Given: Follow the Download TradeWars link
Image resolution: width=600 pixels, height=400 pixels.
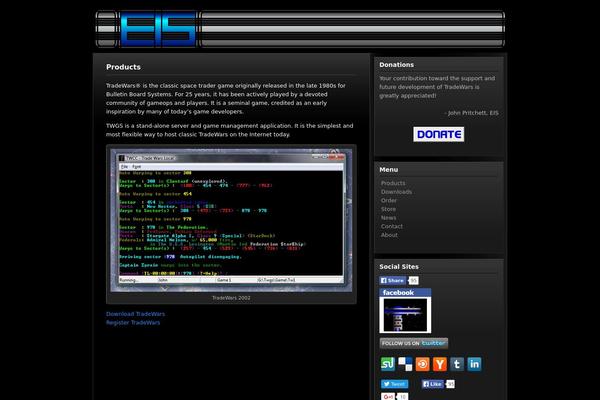Looking at the screenshot, I should [x=135, y=314].
